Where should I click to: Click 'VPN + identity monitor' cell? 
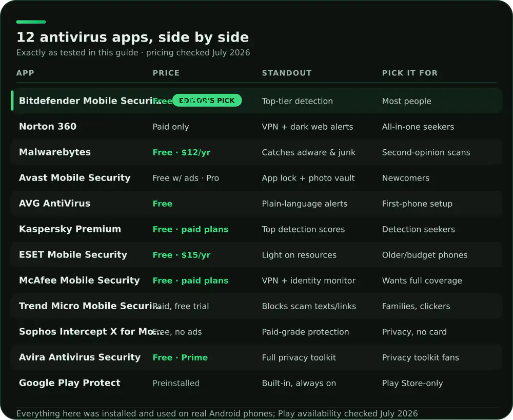[x=309, y=281]
